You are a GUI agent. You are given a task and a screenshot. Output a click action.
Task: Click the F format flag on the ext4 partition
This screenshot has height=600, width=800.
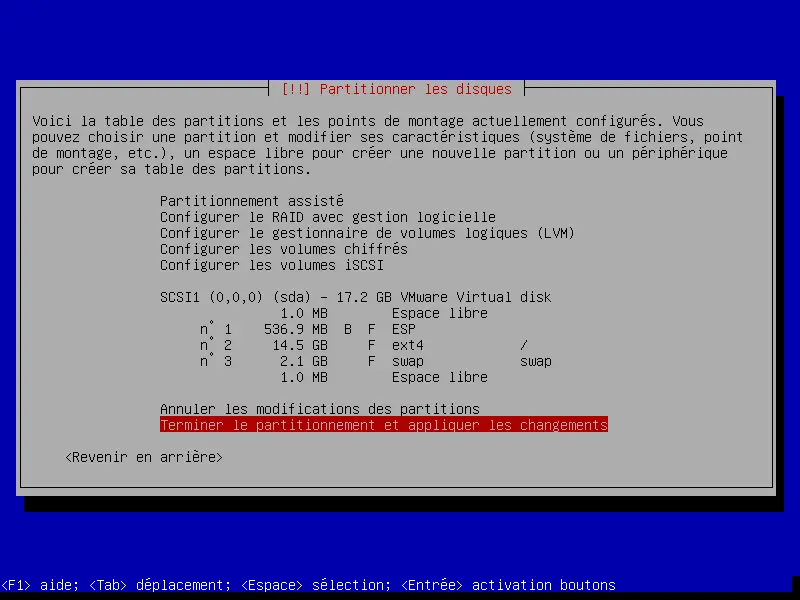[x=371, y=345]
